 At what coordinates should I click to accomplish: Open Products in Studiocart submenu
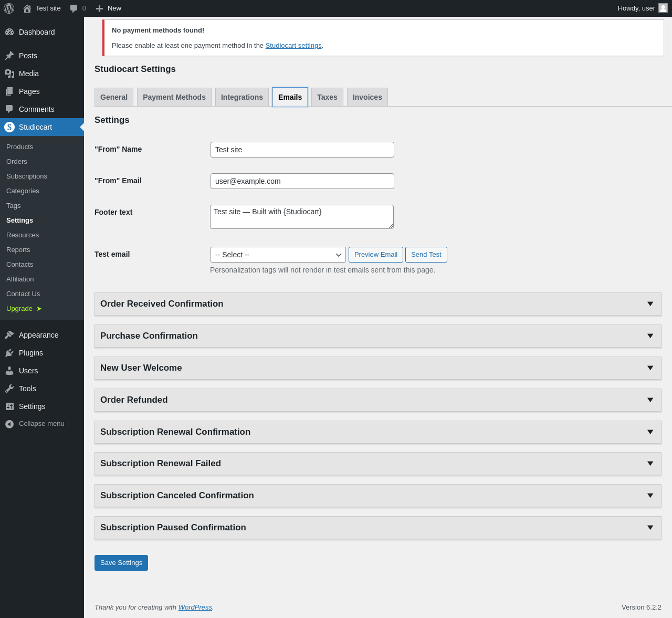point(20,147)
